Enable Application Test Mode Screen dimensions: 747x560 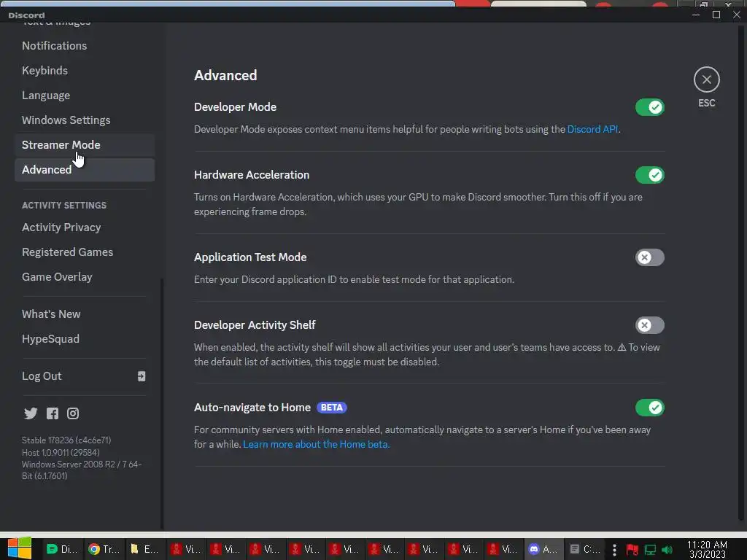tap(649, 257)
